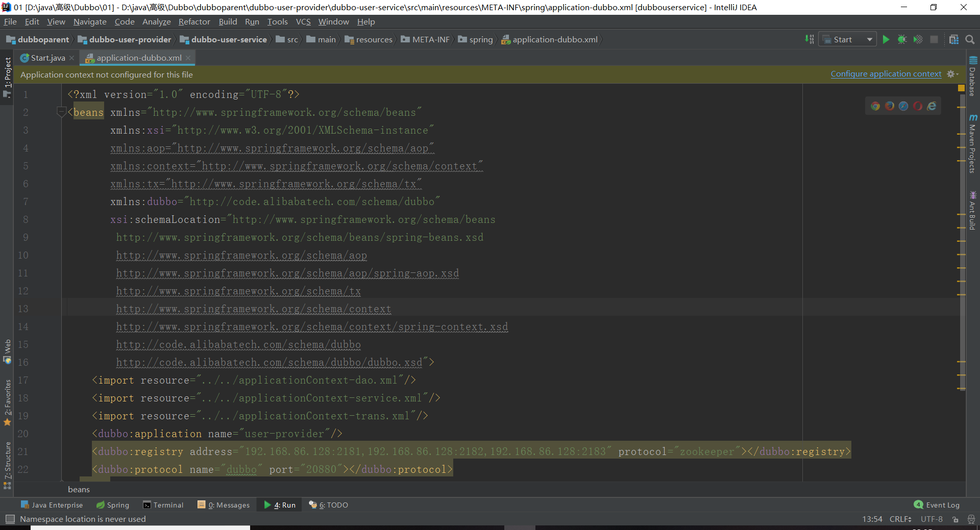
Task: Open preview in Opera browser
Action: (918, 106)
